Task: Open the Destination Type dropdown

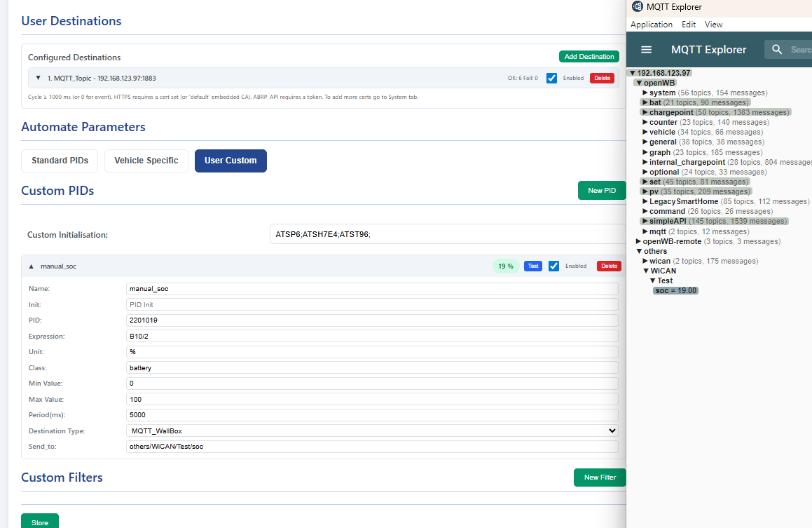Action: (372, 431)
